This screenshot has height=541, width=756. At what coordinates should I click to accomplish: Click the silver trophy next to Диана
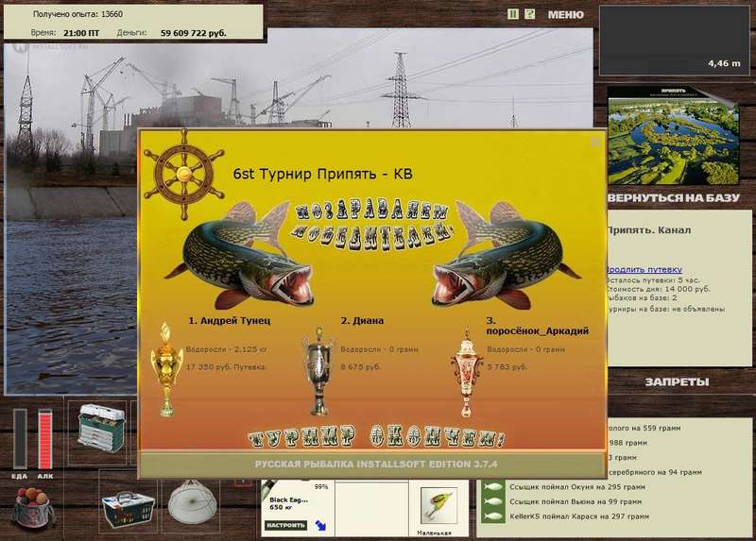tap(318, 371)
